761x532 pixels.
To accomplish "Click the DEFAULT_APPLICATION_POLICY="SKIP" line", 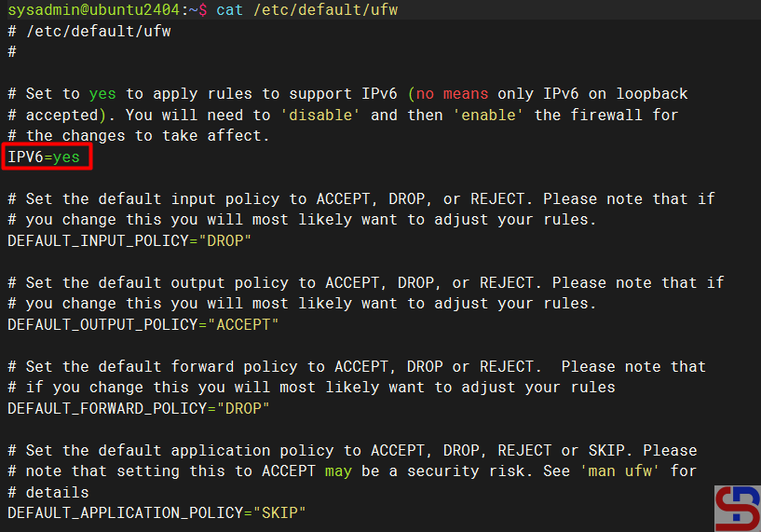I will [156, 512].
